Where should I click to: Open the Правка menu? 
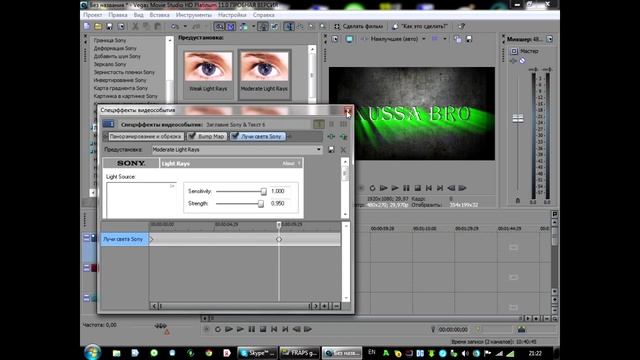pyautogui.click(x=118, y=15)
